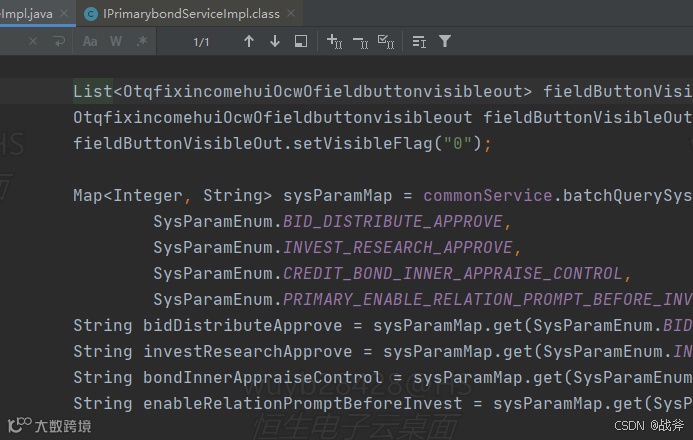Select all occurrences icon

(x=386, y=42)
